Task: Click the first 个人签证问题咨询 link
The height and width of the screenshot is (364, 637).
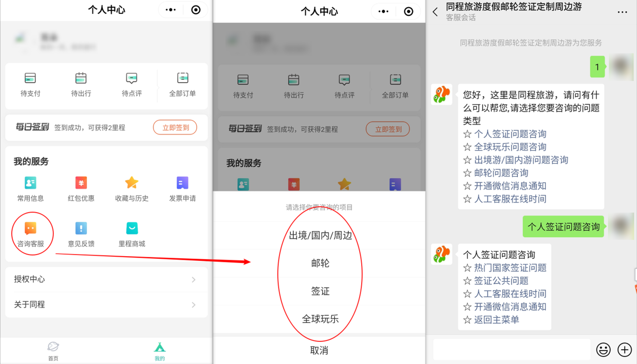Action: [x=510, y=134]
